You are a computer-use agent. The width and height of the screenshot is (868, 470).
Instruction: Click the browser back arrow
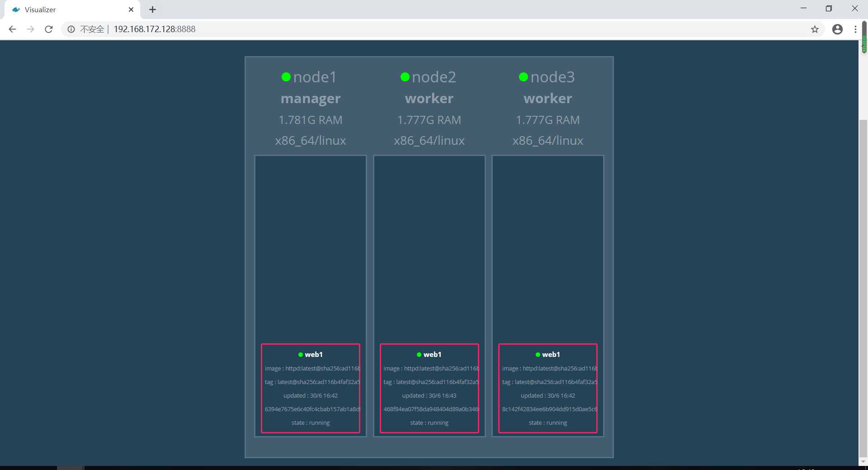(12, 29)
